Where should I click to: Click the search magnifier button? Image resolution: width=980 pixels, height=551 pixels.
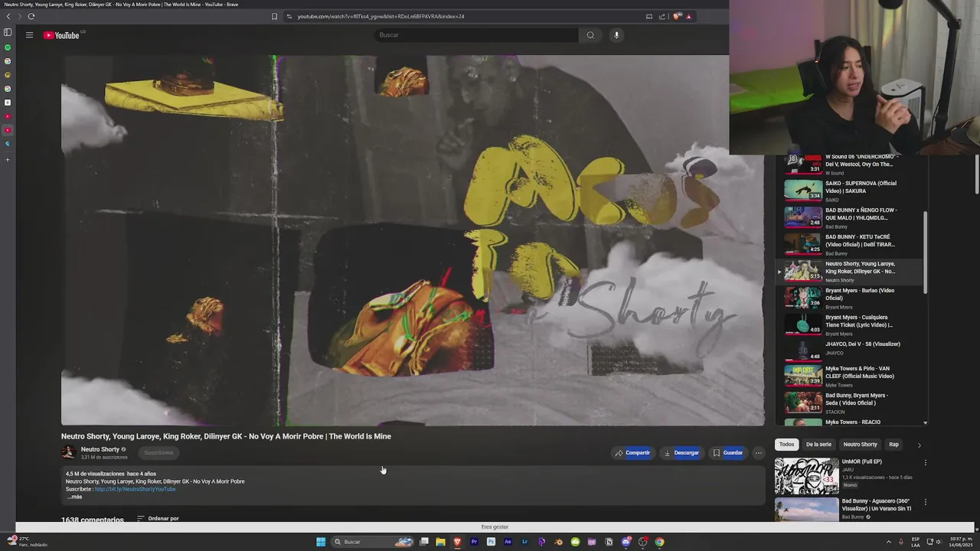[x=590, y=35]
